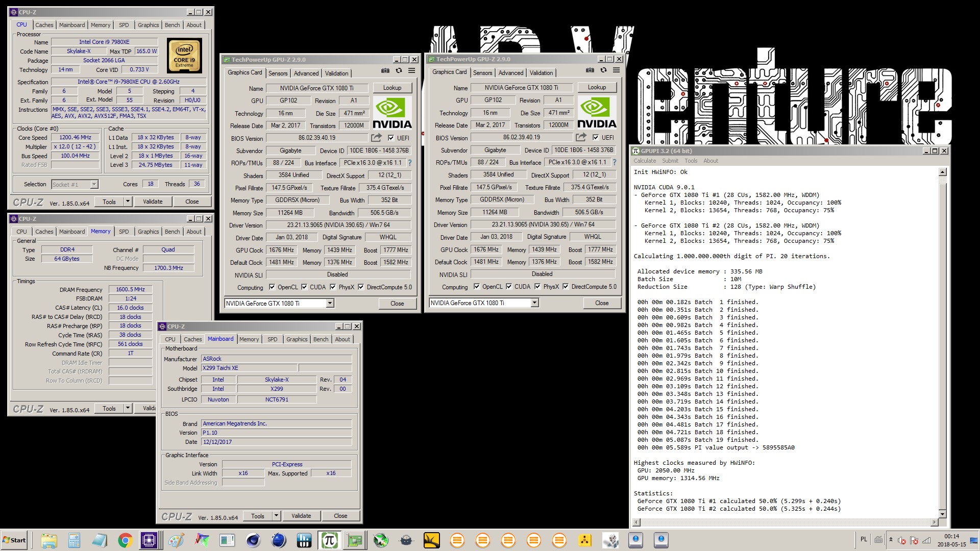Click the Start button
The width and height of the screenshot is (980, 551).
coord(14,540)
